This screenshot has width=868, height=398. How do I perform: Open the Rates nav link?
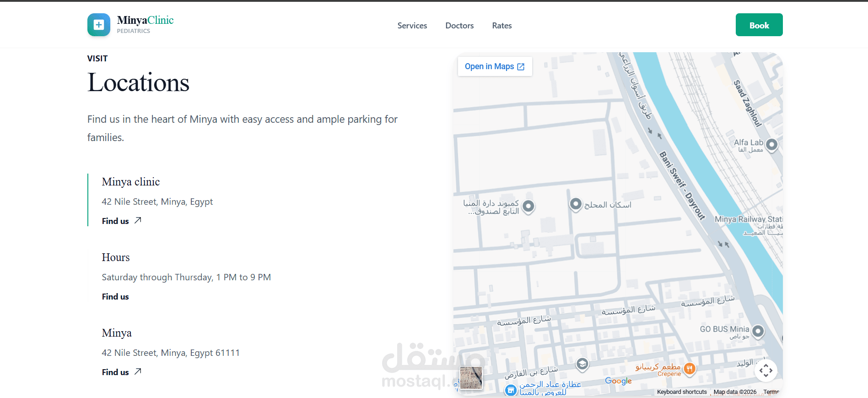click(502, 26)
